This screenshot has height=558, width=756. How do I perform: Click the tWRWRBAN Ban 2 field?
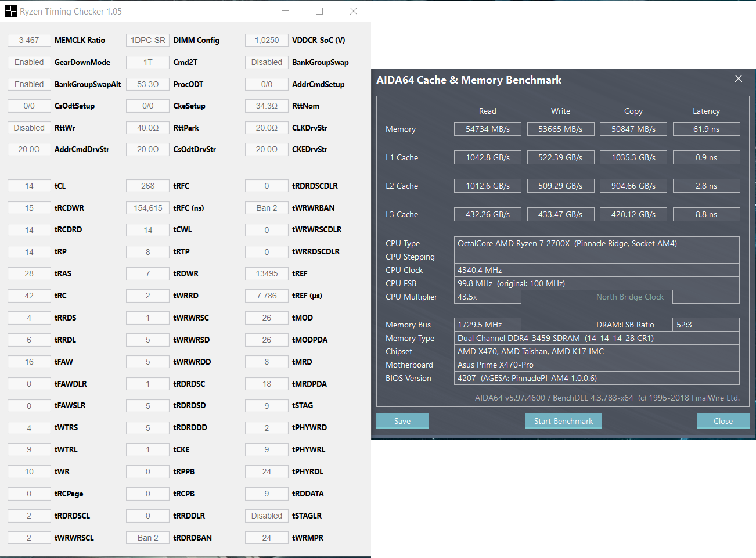click(x=267, y=208)
